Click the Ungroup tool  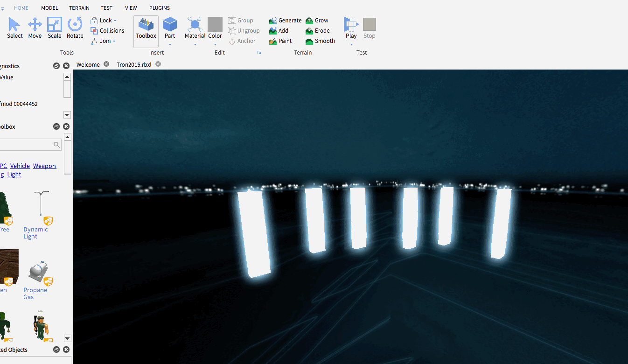(244, 31)
